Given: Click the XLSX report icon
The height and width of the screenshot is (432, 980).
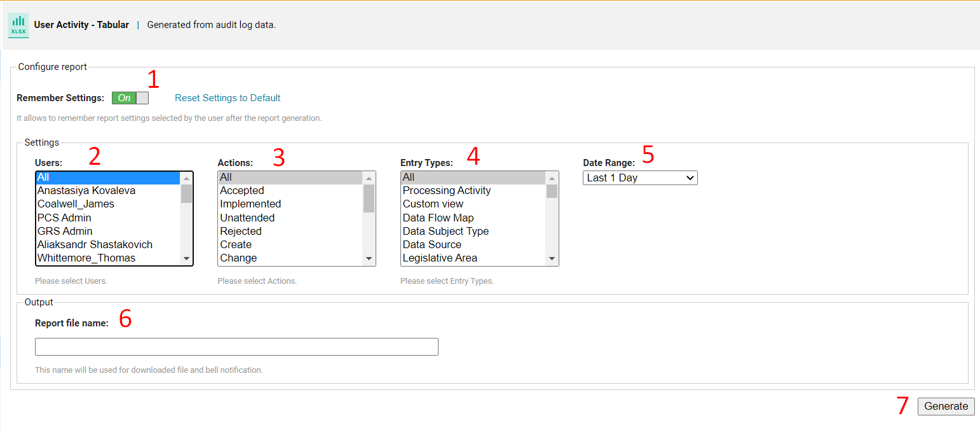Looking at the screenshot, I should pyautogui.click(x=18, y=25).
